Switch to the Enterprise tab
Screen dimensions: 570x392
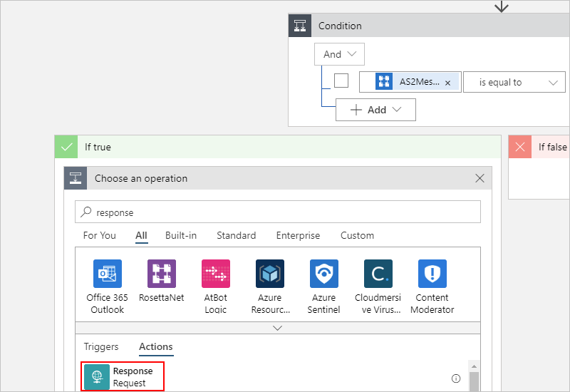[298, 235]
